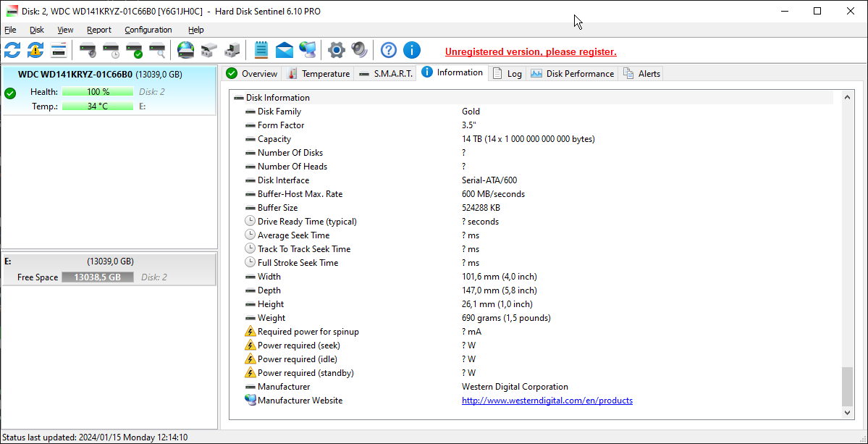This screenshot has height=444, width=868.
Task: Switch to the Overview tab
Action: click(x=252, y=74)
